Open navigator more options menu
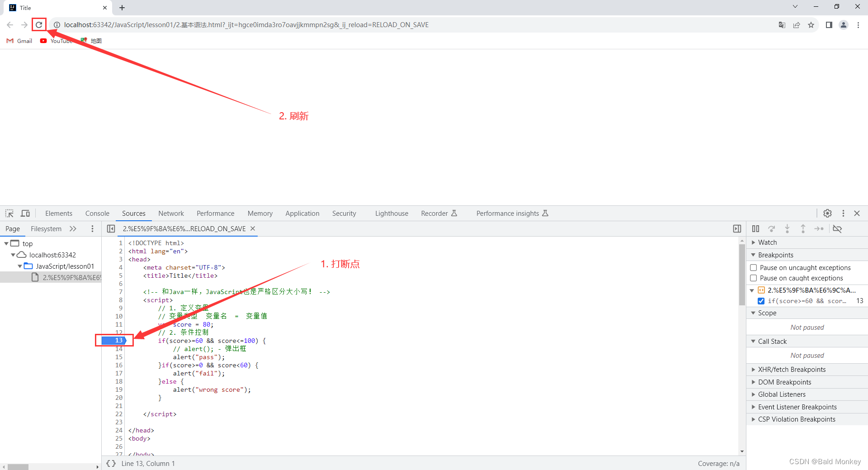Screen dimensions: 868x470 [x=92, y=229]
